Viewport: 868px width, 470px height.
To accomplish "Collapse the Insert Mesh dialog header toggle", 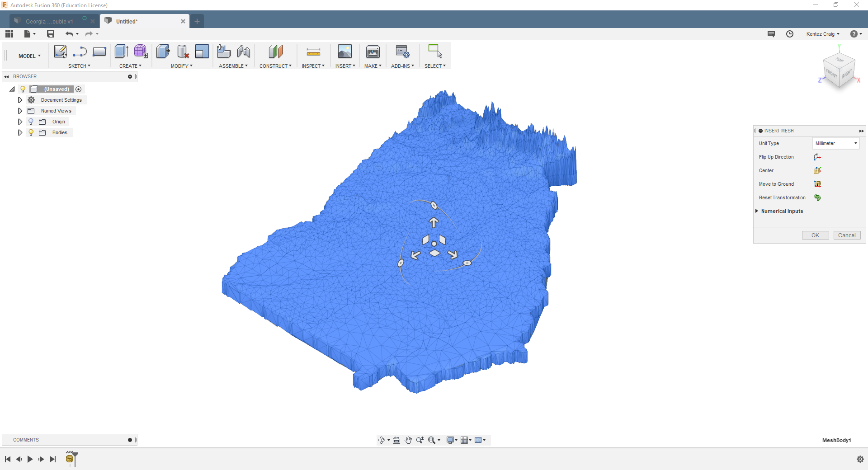I will (x=761, y=131).
